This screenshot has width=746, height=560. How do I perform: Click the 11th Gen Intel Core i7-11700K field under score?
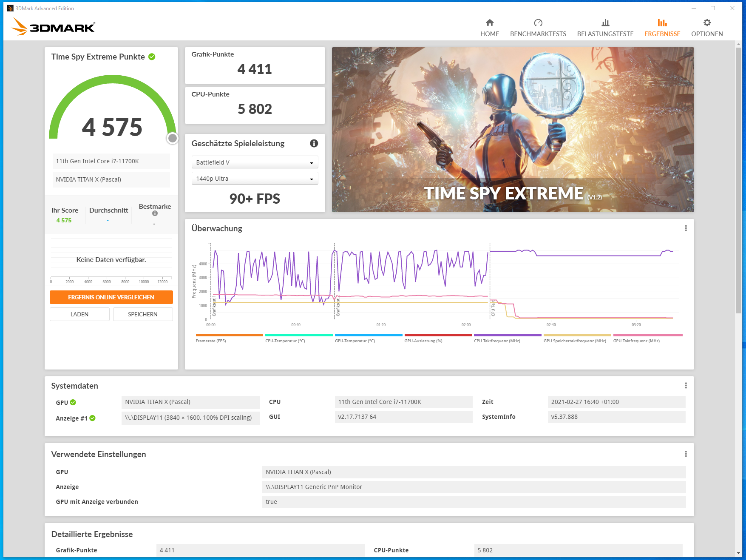[x=111, y=161]
